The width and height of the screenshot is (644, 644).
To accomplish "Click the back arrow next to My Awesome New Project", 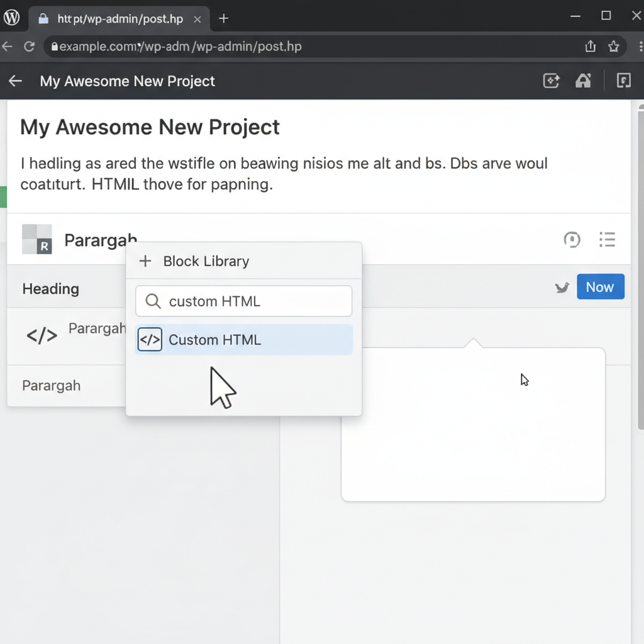I will (x=14, y=80).
